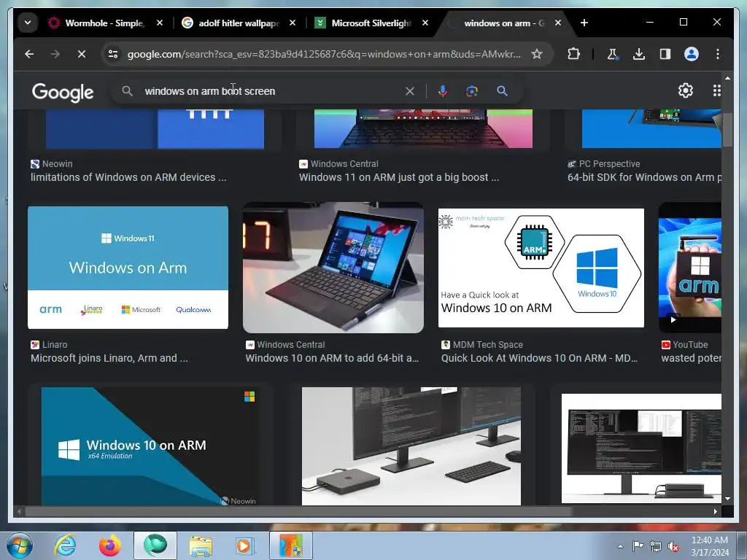
Task: Click the URL address bar
Action: click(324, 54)
